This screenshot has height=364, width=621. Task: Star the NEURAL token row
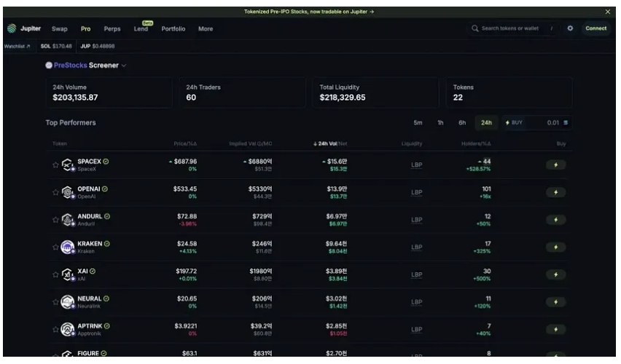(x=55, y=302)
